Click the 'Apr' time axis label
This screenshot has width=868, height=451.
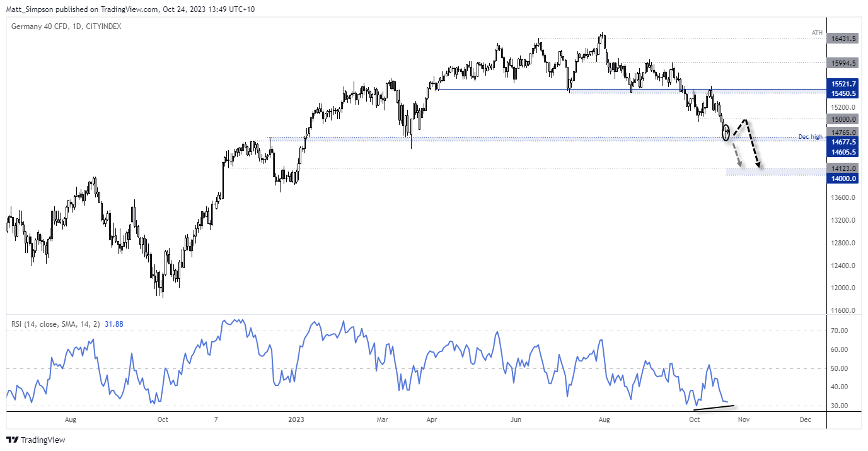pyautogui.click(x=431, y=419)
